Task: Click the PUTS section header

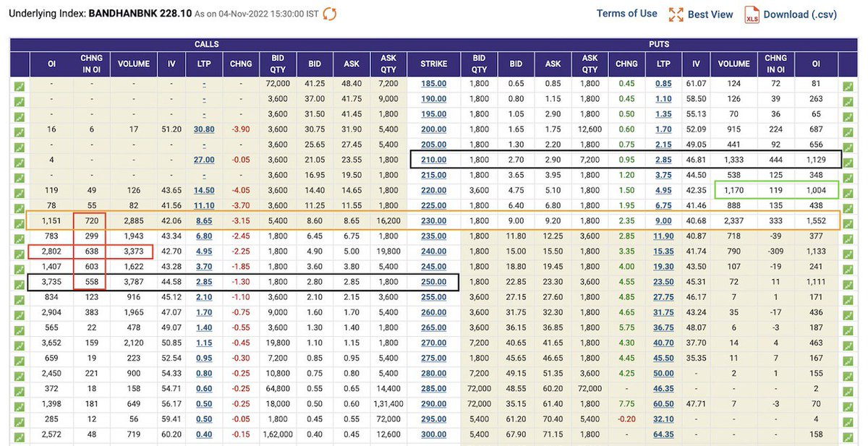Action: click(x=659, y=45)
